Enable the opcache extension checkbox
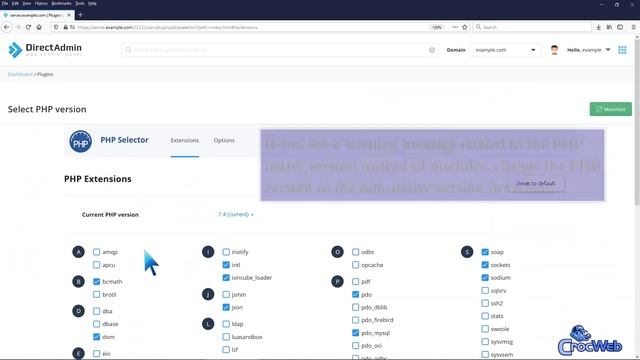 click(356, 265)
